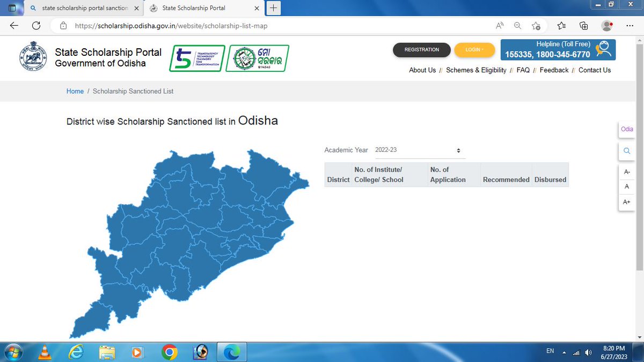This screenshot has width=644, height=362.
Task: Open the search icon in side panel
Action: pyautogui.click(x=626, y=152)
